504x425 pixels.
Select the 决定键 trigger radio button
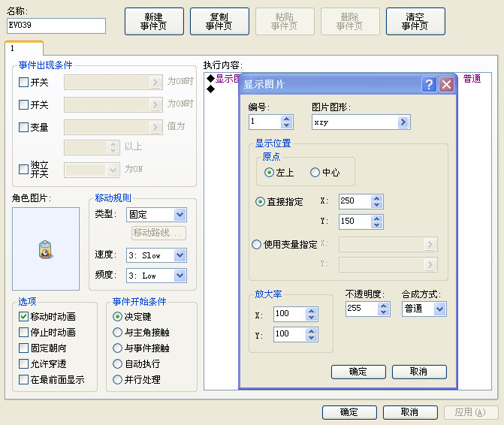(x=118, y=316)
